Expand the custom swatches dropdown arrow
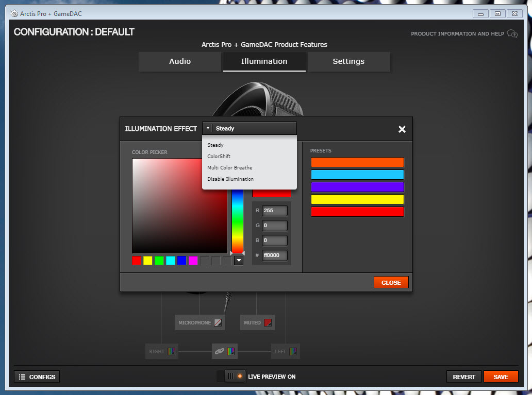 pos(239,261)
